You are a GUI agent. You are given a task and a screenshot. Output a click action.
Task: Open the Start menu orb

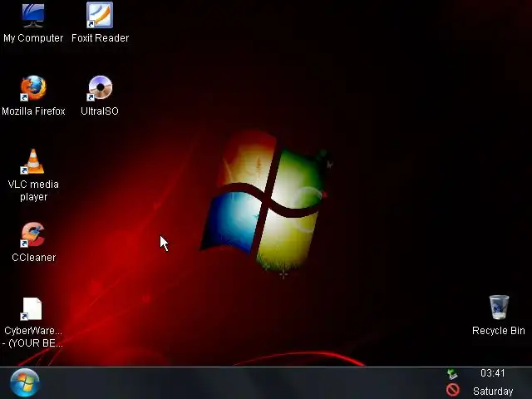[25, 383]
